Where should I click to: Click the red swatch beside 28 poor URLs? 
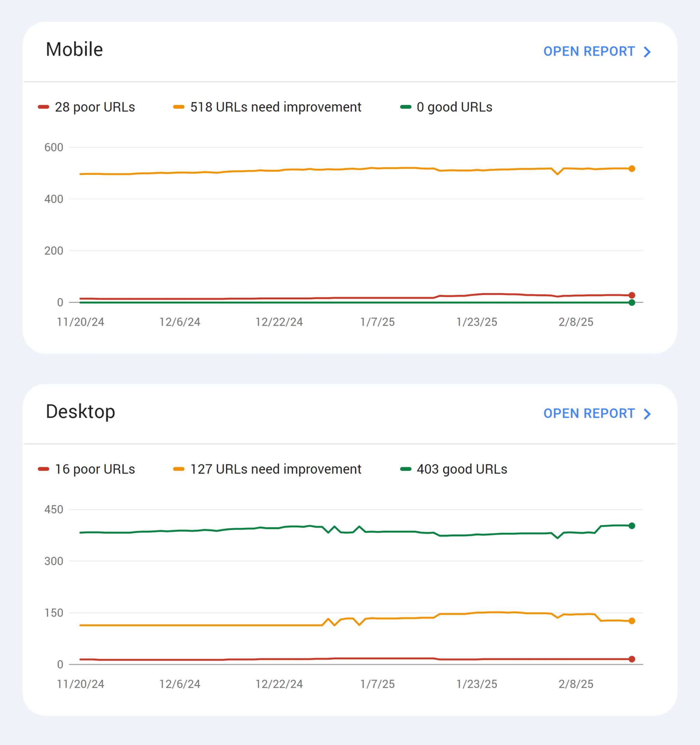[x=43, y=107]
